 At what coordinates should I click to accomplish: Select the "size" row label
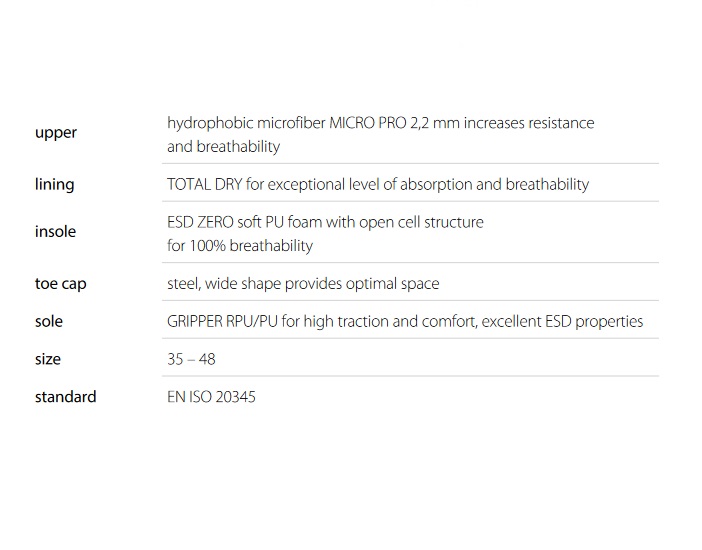(48, 359)
